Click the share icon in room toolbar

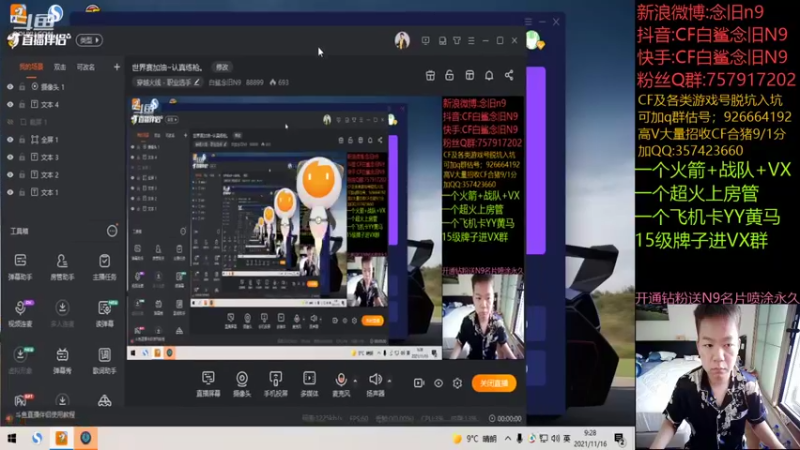[509, 76]
